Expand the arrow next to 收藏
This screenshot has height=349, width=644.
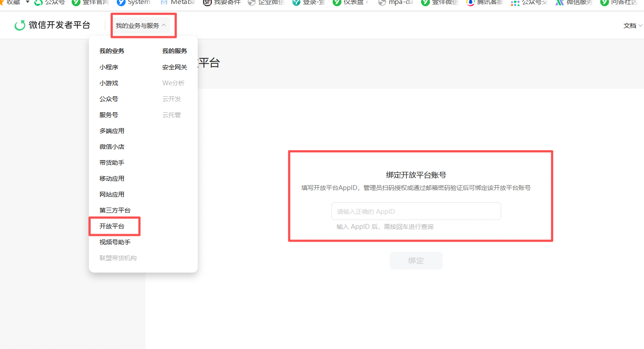pyautogui.click(x=27, y=2)
